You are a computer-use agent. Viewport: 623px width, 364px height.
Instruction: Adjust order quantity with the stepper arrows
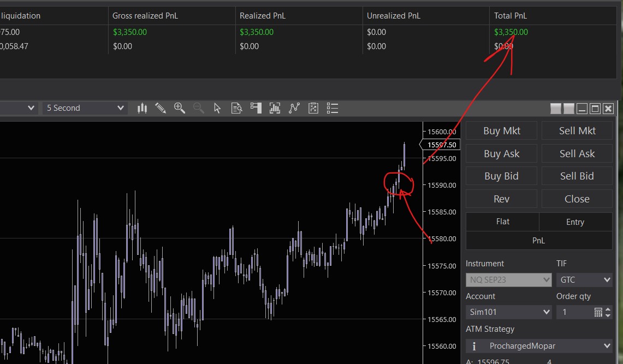click(608, 312)
